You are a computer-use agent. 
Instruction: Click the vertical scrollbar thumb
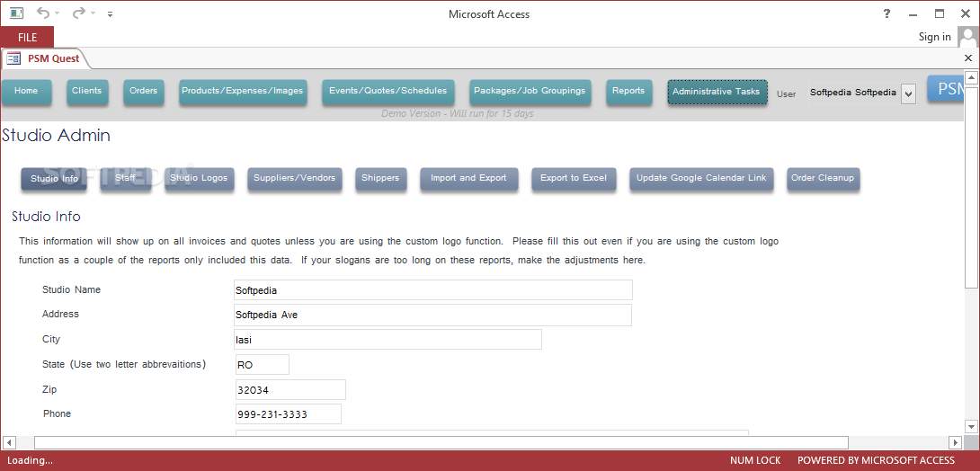coord(971,187)
